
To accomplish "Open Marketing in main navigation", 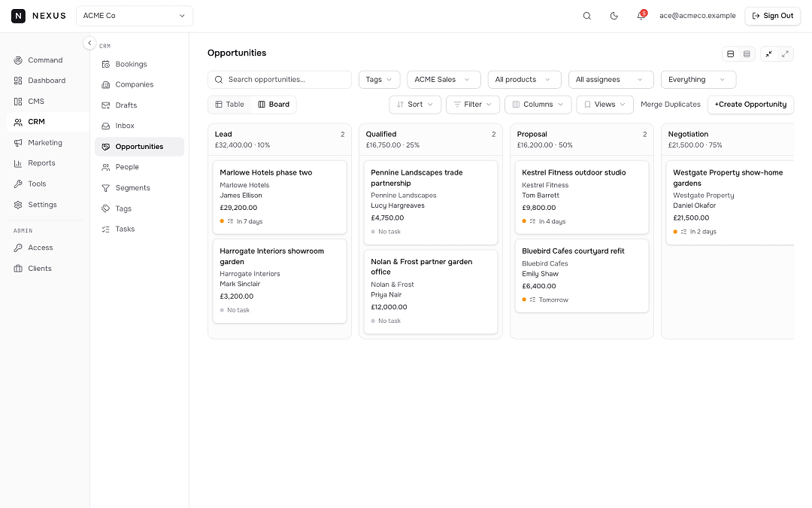I will (45, 142).
